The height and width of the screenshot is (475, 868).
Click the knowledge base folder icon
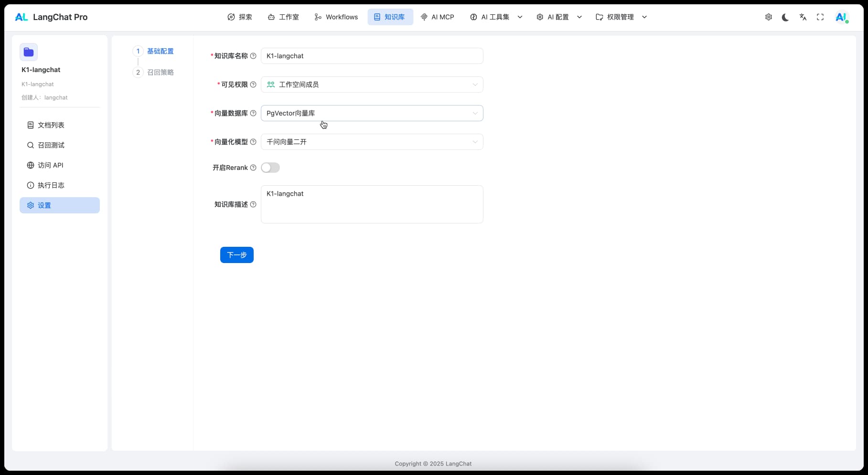29,52
